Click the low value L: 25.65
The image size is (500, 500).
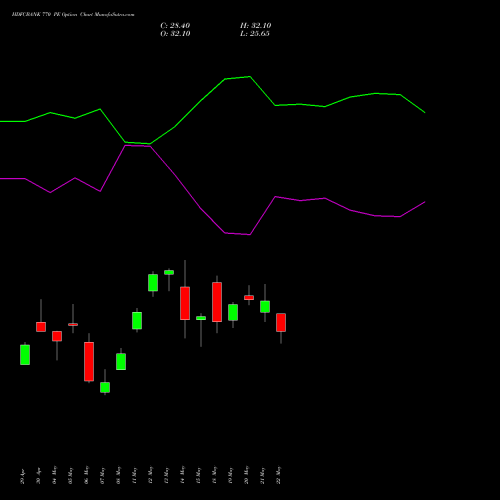point(255,34)
